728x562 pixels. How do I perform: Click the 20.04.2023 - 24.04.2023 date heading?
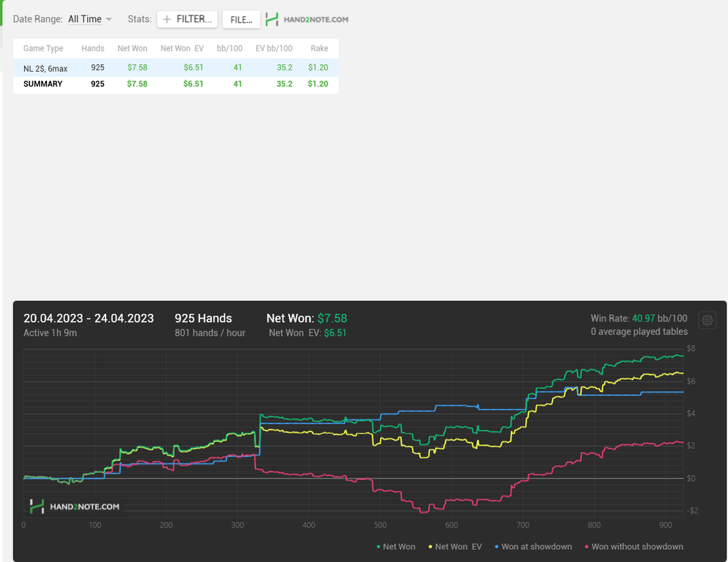pyautogui.click(x=89, y=318)
